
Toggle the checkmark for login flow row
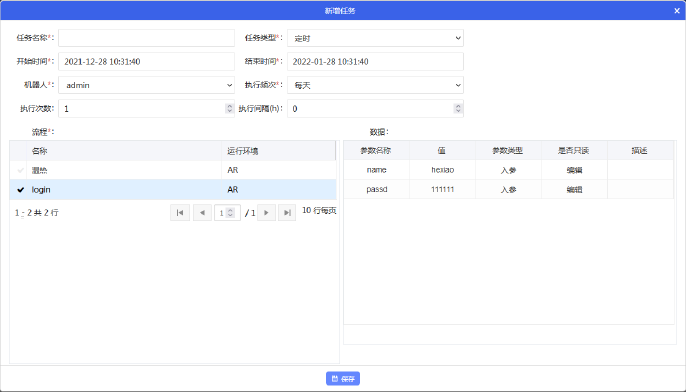pos(20,190)
